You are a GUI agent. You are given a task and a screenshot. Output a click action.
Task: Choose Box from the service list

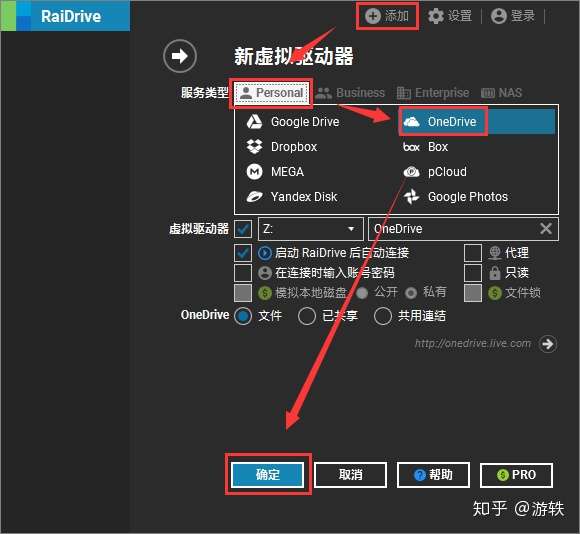click(x=425, y=147)
